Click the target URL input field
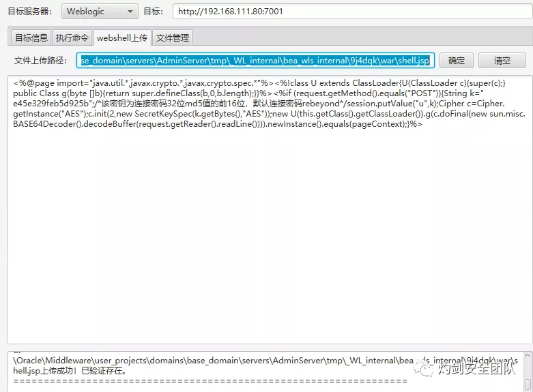Viewport: 533px width, 392px height. pyautogui.click(x=353, y=11)
